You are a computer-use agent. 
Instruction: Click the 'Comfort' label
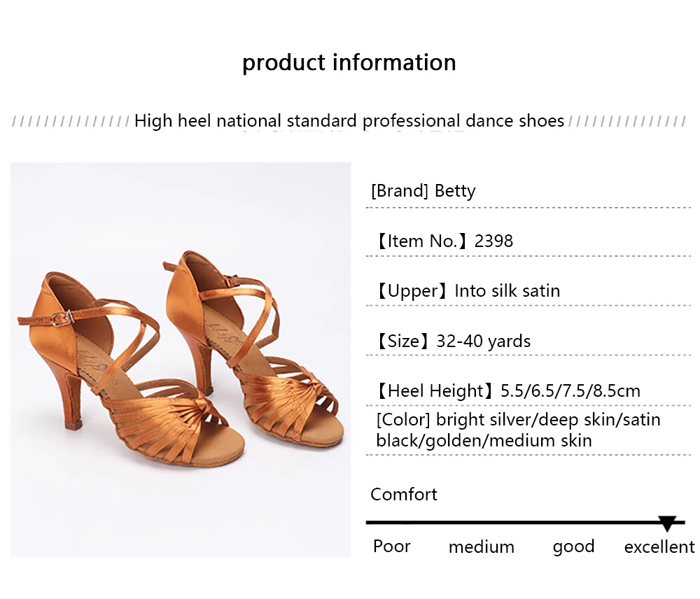tap(404, 494)
